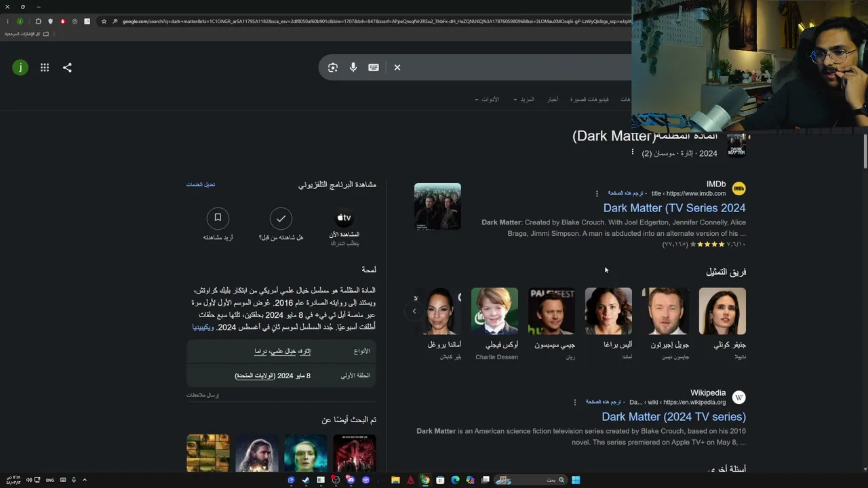The width and height of the screenshot is (868, 488).
Task: Translate the Wikipedia result page
Action: coord(604,403)
